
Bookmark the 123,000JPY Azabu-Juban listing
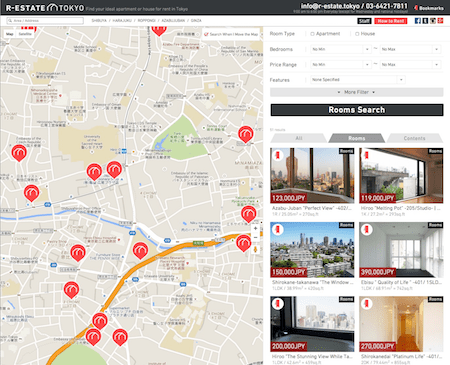pos(277,155)
